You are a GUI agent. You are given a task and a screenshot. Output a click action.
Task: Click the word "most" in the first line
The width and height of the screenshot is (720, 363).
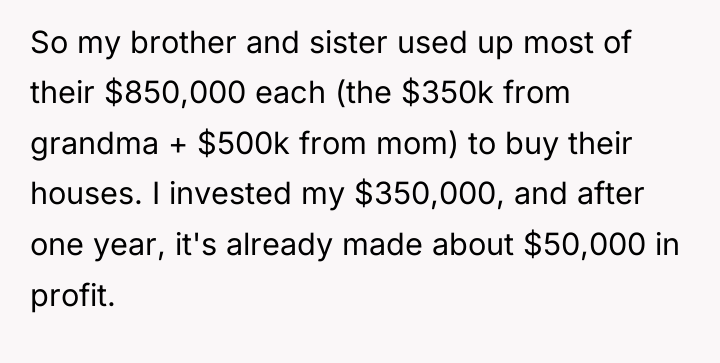(558, 43)
